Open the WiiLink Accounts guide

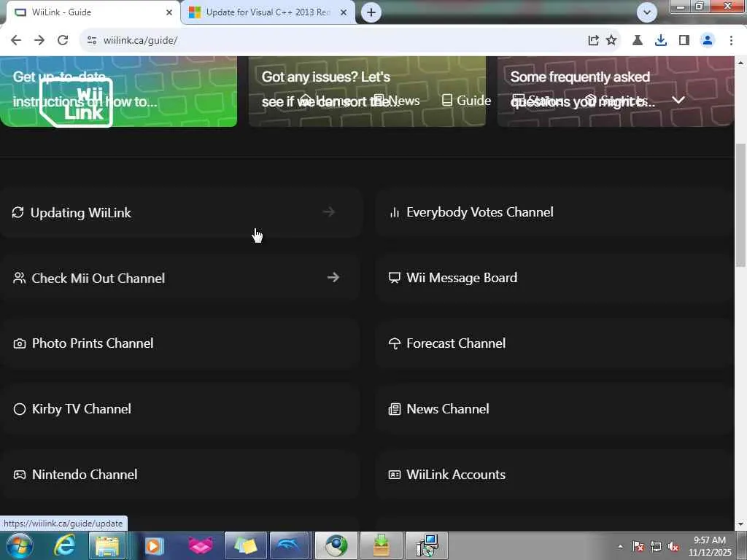554,475
